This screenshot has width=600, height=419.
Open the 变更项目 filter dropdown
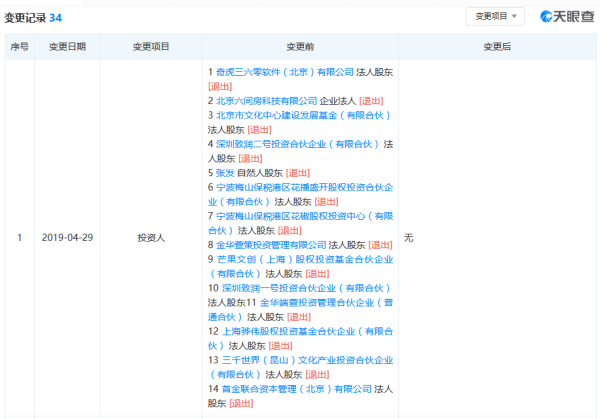click(x=495, y=16)
